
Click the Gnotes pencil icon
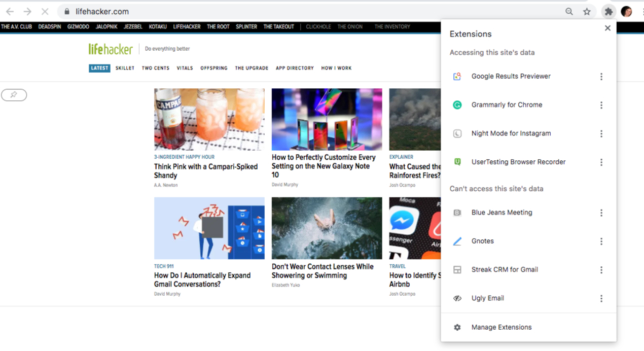pyautogui.click(x=457, y=241)
